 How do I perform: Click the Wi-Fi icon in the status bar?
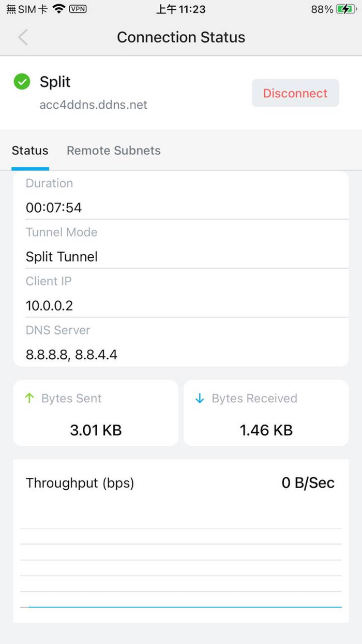[58, 8]
